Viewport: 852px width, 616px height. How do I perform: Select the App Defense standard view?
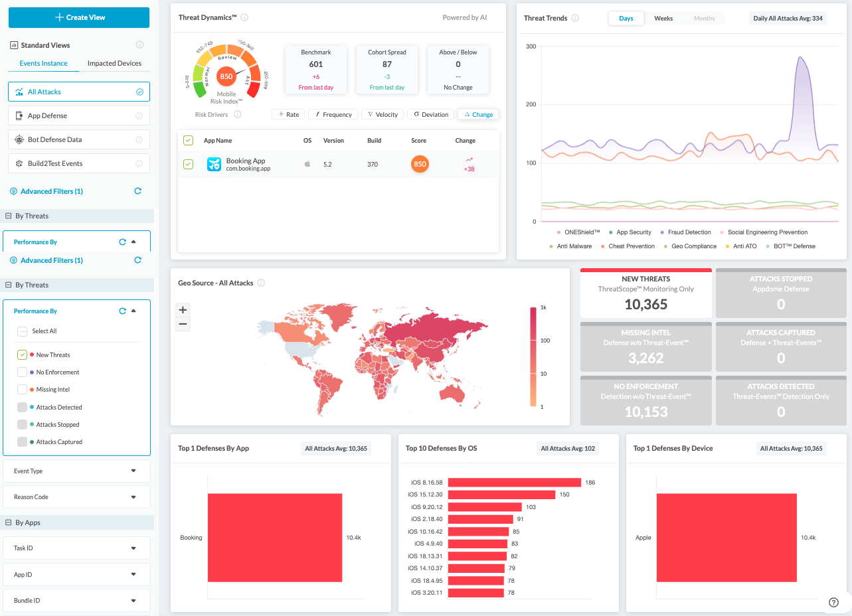tap(78, 116)
